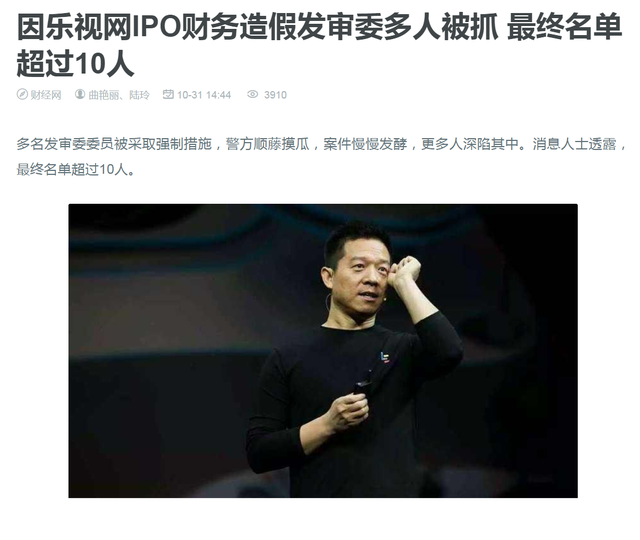Image resolution: width=640 pixels, height=540 pixels.
Task: Click the summary's last line 最终名单超过10人
Action: [76, 169]
